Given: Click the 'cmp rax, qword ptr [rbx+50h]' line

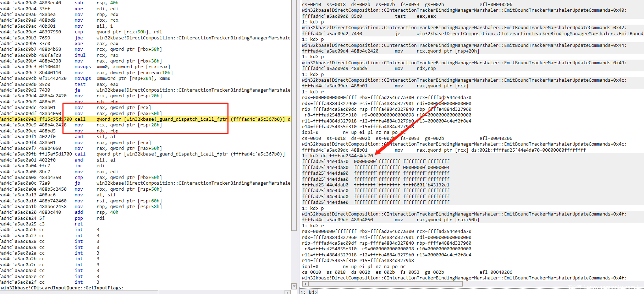Looking at the screenshot, I should coord(81,178).
